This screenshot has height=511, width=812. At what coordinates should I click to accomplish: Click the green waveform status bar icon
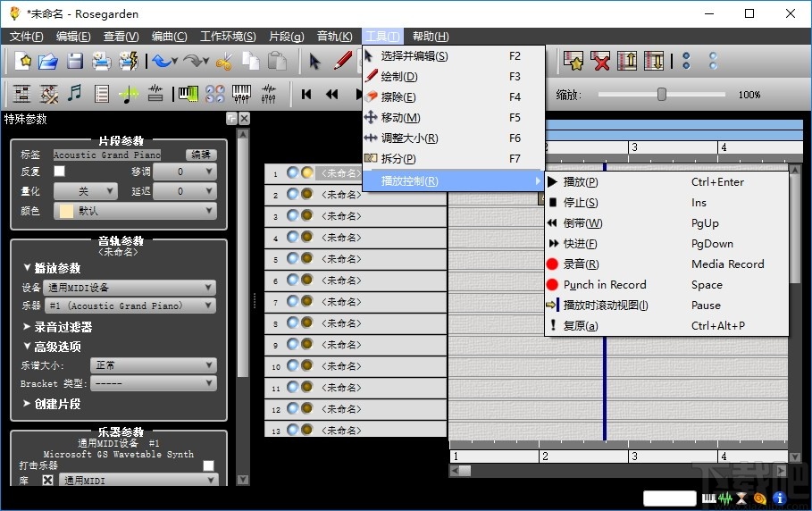pos(725,498)
